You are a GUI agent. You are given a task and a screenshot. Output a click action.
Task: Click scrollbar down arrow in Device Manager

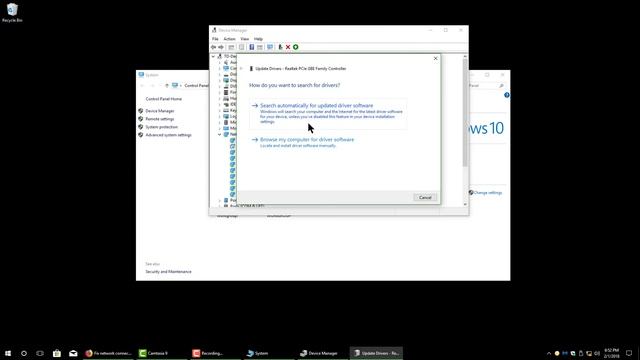pyautogui.click(x=465, y=204)
